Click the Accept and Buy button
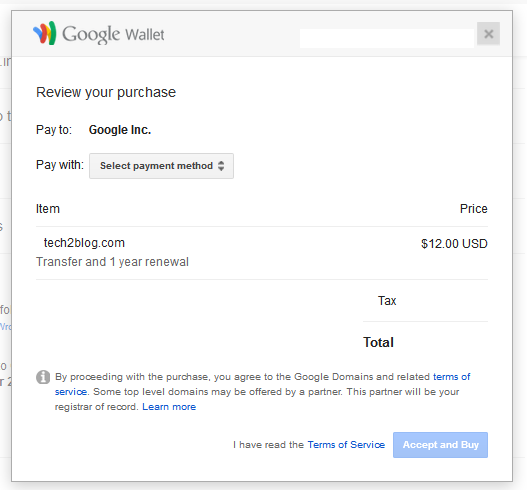 440,445
